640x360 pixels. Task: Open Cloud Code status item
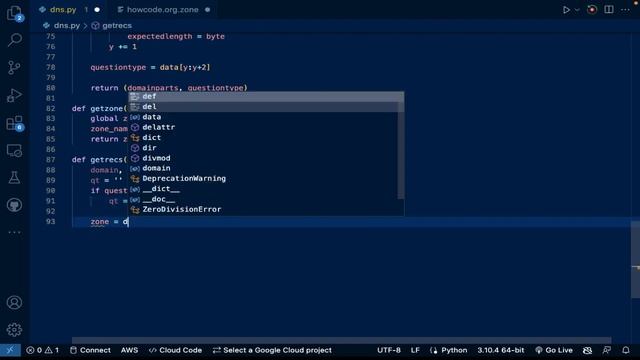[x=175, y=350]
